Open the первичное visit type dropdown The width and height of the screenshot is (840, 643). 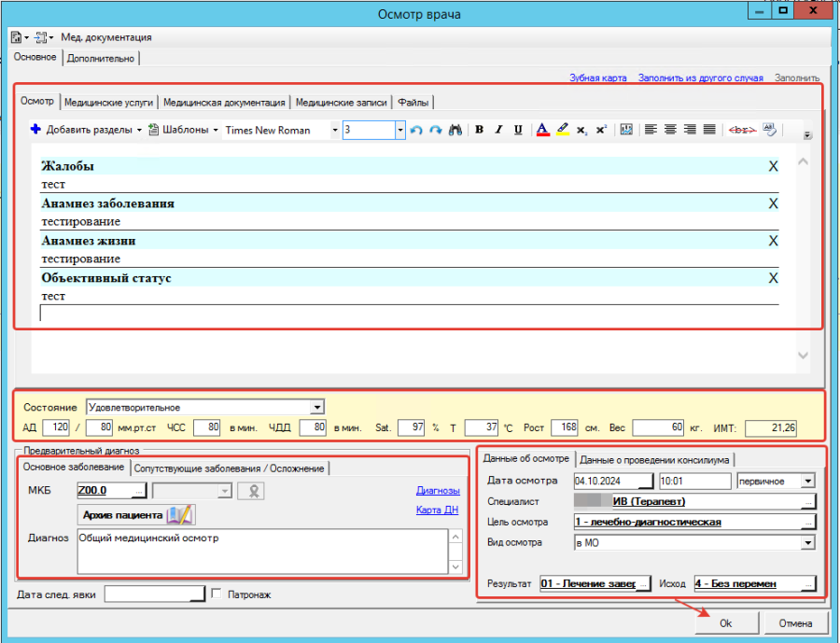(808, 482)
